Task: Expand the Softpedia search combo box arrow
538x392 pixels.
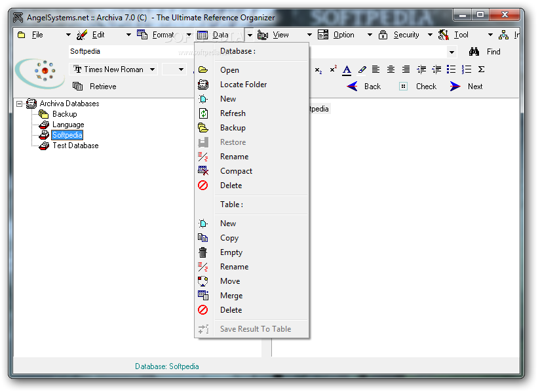Action: (452, 52)
